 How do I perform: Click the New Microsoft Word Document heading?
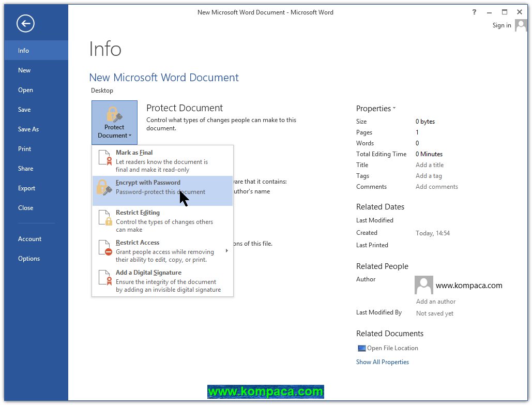164,78
